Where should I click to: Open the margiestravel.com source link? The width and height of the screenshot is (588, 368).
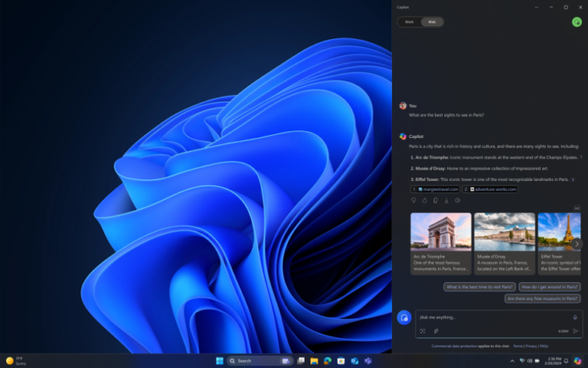pyautogui.click(x=438, y=189)
